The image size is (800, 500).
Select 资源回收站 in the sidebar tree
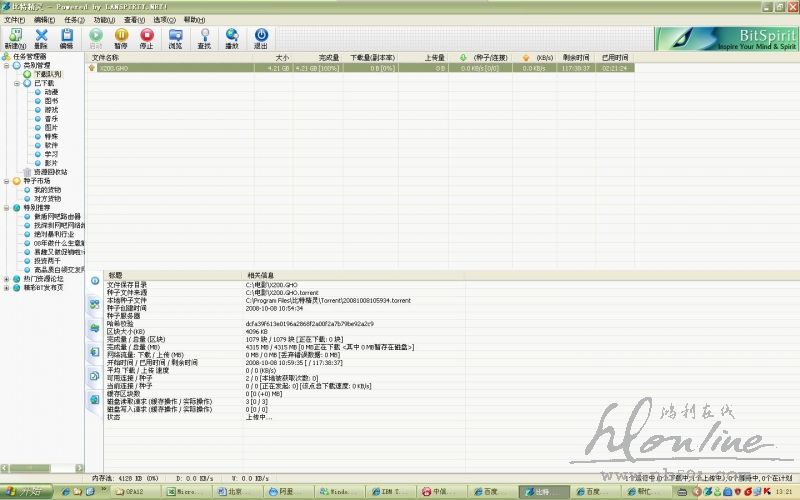pyautogui.click(x=51, y=171)
